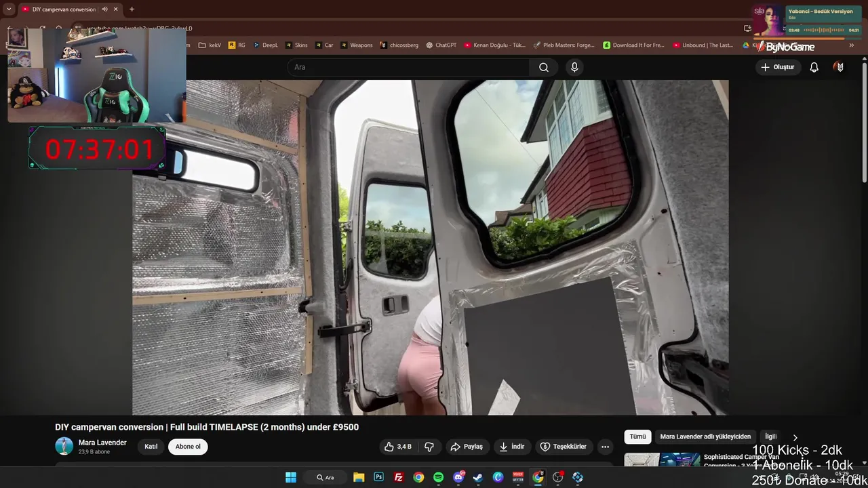The height and width of the screenshot is (488, 868).
Task: Click the Windows taskbar search box
Action: click(325, 477)
